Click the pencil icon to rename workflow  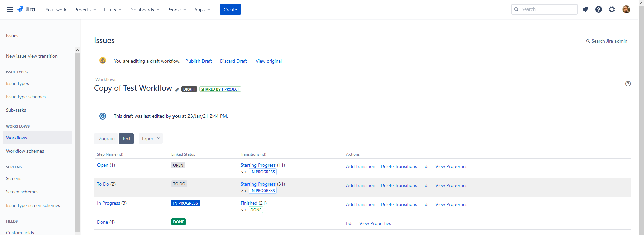[x=177, y=89]
